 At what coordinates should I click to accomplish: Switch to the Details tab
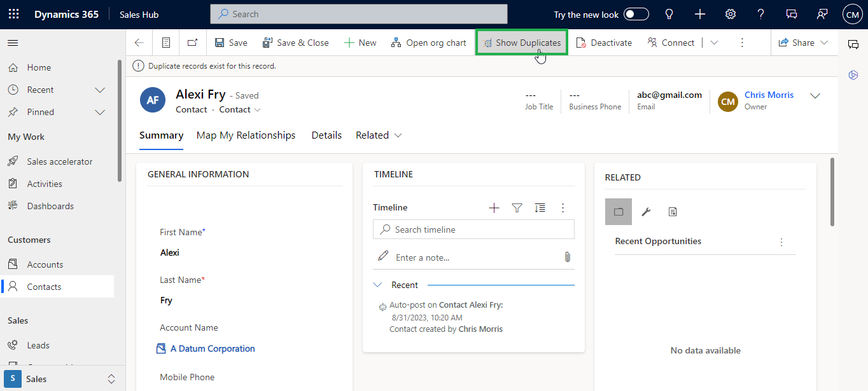pos(326,135)
